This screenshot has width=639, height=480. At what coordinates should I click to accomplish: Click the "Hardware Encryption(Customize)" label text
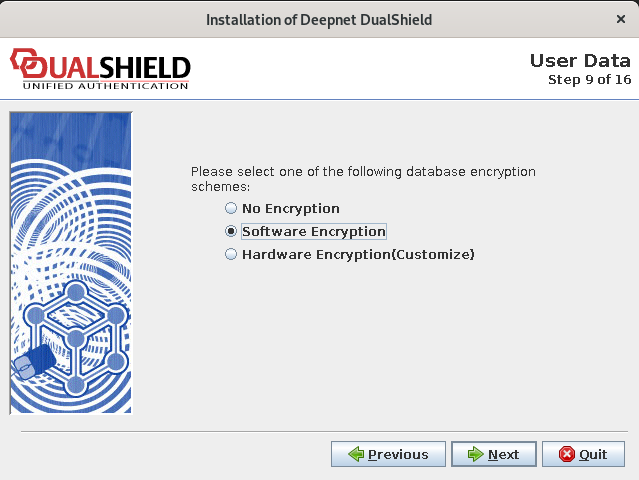pos(358,255)
